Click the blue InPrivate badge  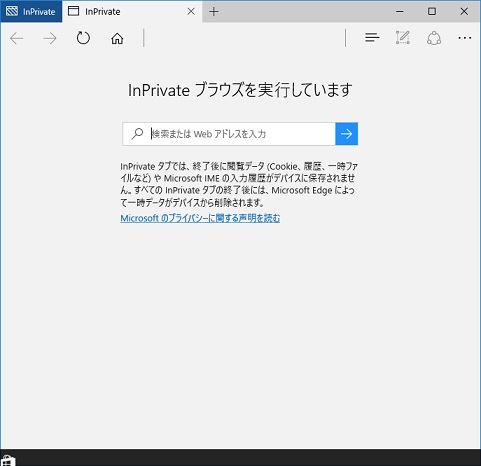coord(31,12)
